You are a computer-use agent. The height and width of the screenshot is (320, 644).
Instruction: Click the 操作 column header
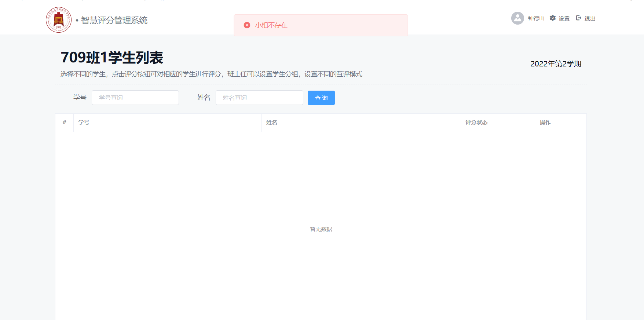[545, 123]
